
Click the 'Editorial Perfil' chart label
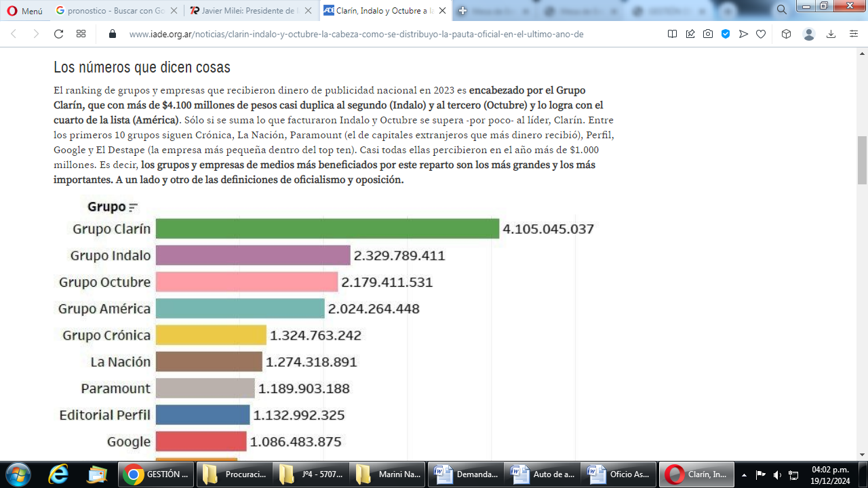pyautogui.click(x=105, y=415)
